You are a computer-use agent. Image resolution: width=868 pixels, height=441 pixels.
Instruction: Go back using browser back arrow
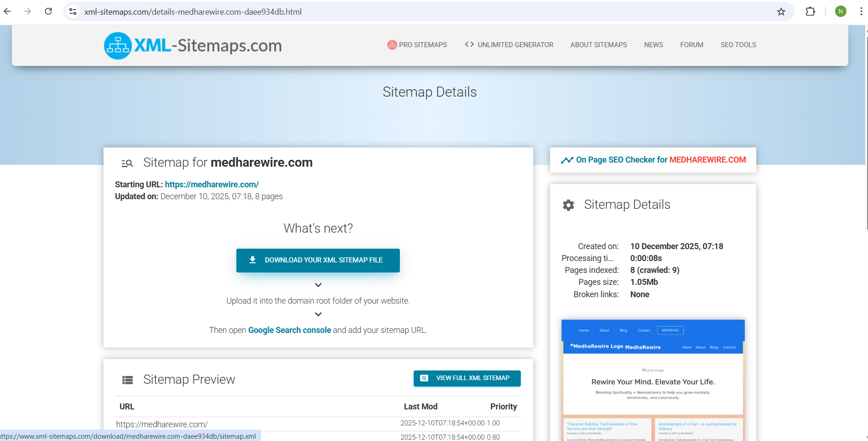pyautogui.click(x=8, y=11)
